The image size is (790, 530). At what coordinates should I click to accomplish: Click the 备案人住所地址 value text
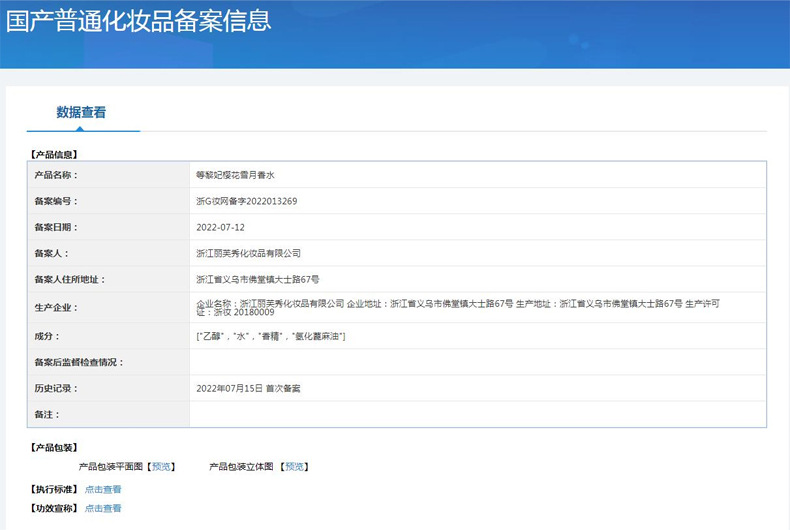pyautogui.click(x=257, y=280)
